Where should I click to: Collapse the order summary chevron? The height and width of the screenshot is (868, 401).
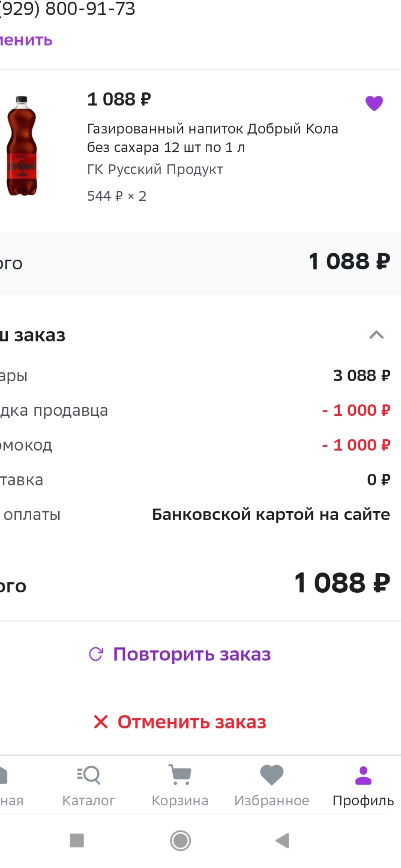(376, 335)
